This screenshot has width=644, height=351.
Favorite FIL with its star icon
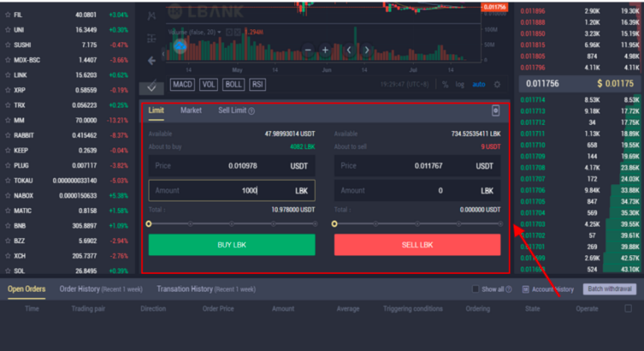point(8,15)
